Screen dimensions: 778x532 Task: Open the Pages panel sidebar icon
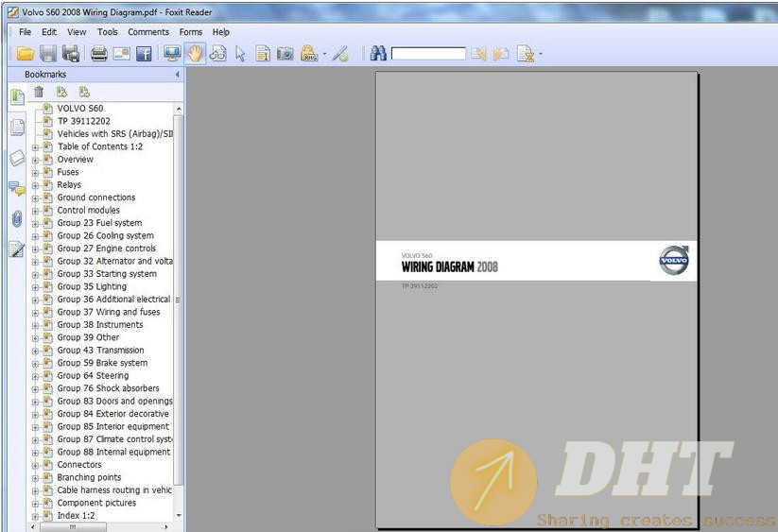click(17, 128)
